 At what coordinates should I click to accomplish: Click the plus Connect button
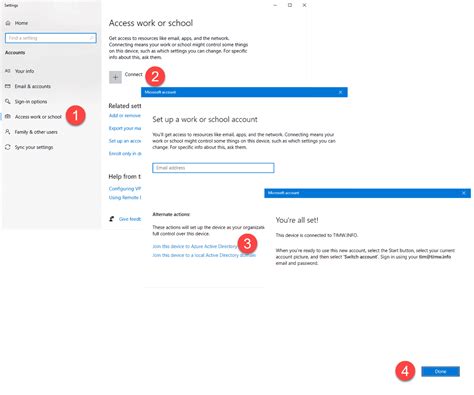115,77
